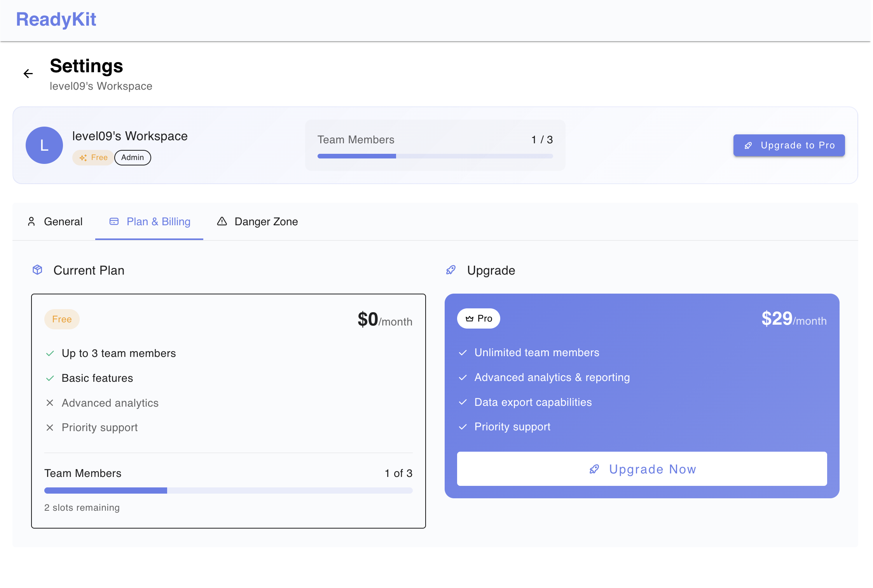Click the header Team Members progress bar
Image resolution: width=873 pixels, height=588 pixels.
tap(435, 156)
